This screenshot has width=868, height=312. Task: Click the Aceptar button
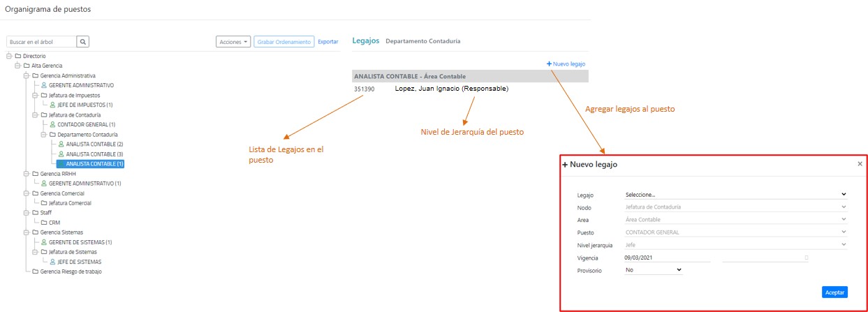click(x=834, y=292)
